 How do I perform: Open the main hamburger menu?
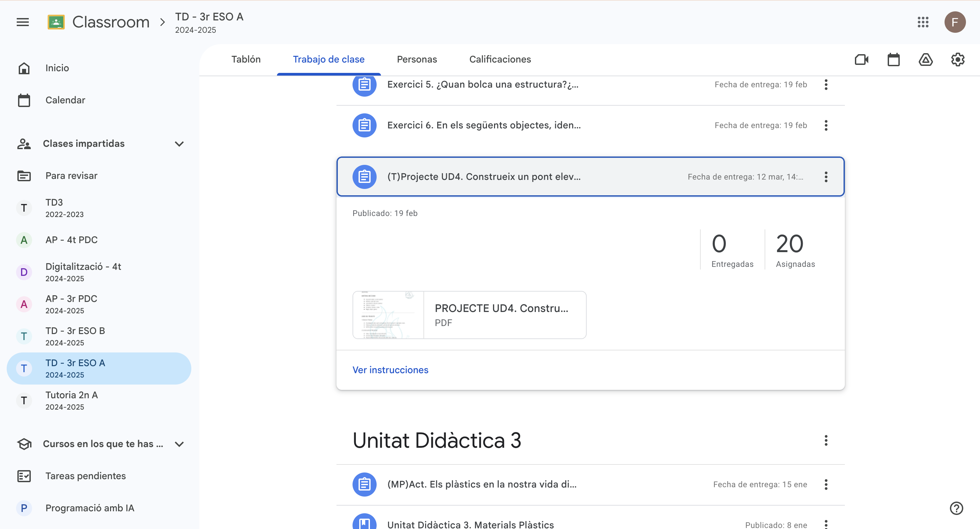click(23, 22)
